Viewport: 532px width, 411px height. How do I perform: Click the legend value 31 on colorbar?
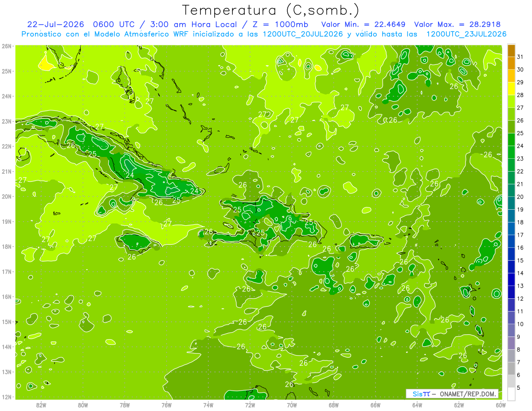pyautogui.click(x=520, y=57)
